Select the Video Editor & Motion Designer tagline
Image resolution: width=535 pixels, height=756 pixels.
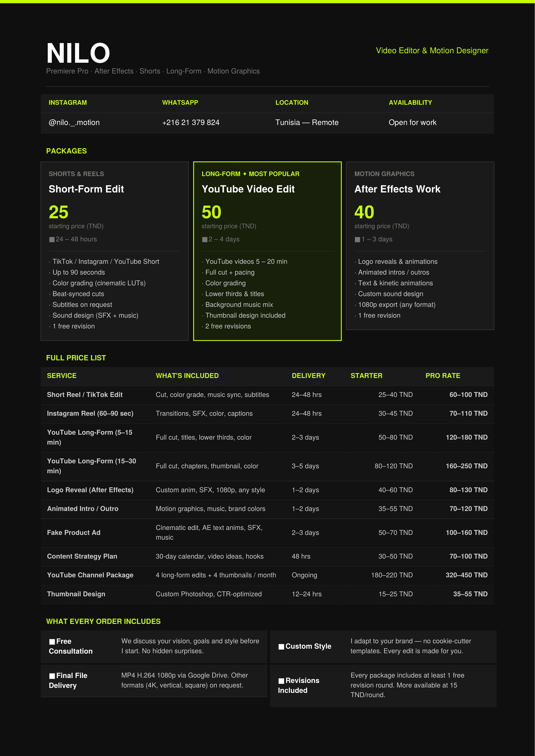tap(432, 50)
